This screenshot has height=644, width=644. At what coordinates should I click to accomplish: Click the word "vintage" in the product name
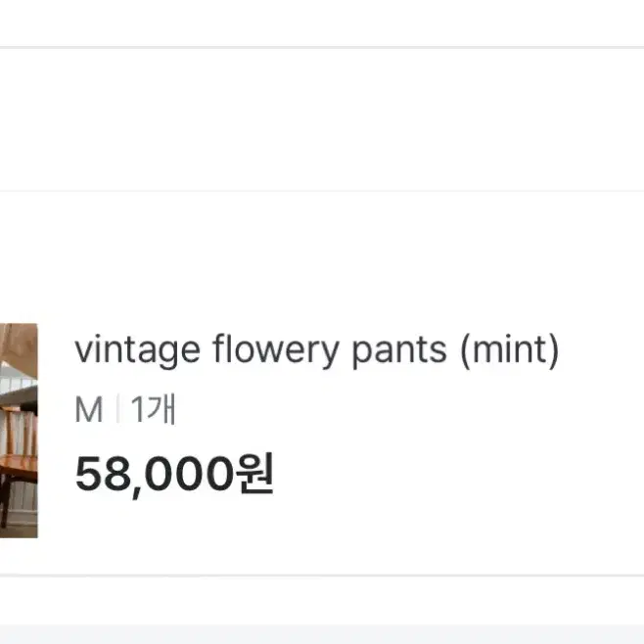coord(138,350)
